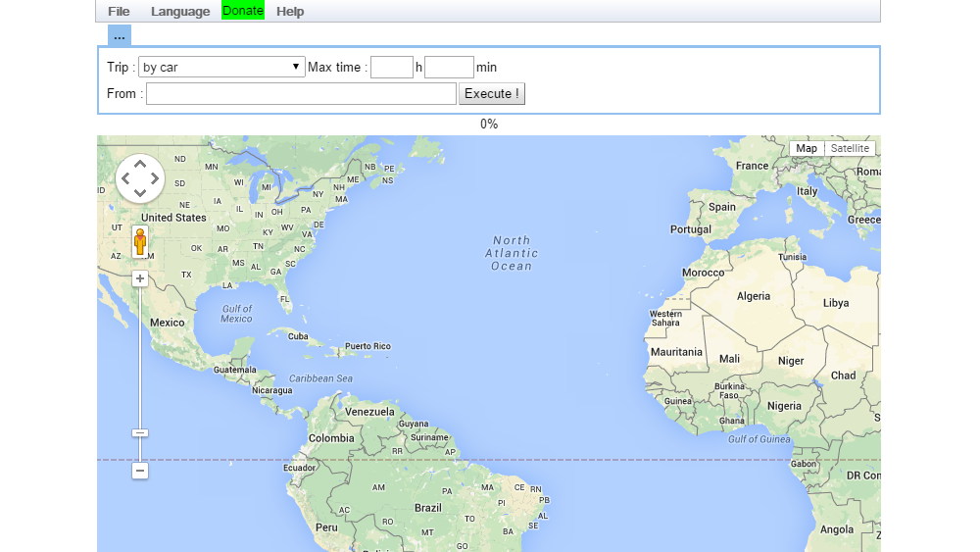Click the From address input field
Viewport: 980px width, 552px height.
(301, 94)
